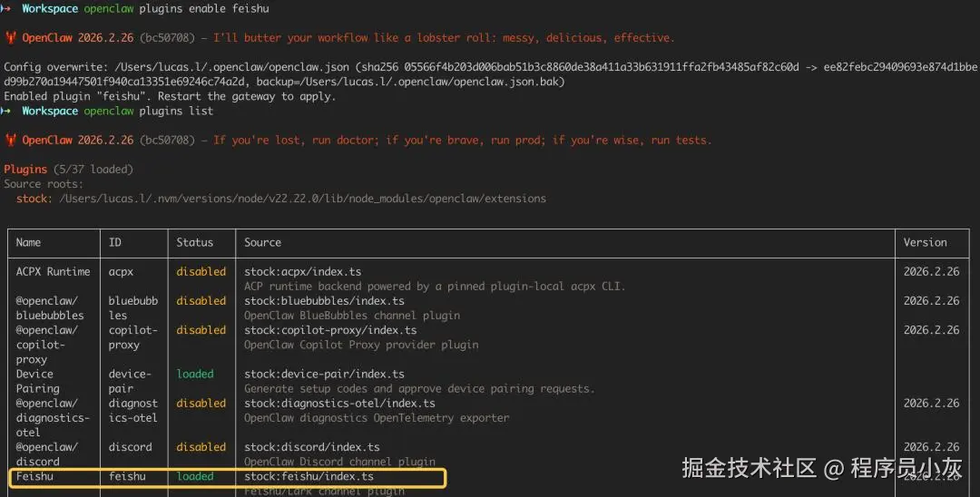Click the 'Source roots:' label
The image size is (980, 497).
[x=44, y=184]
